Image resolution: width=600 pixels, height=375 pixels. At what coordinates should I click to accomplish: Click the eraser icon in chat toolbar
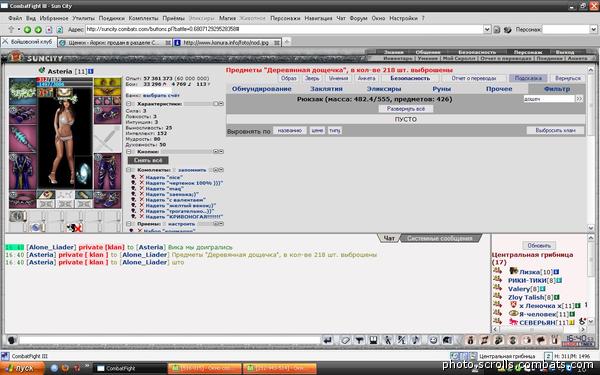tap(345, 340)
